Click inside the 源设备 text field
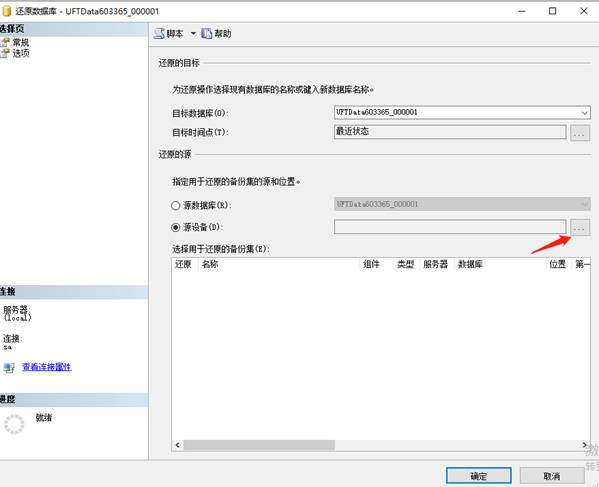599x487 pixels. pyautogui.click(x=450, y=227)
